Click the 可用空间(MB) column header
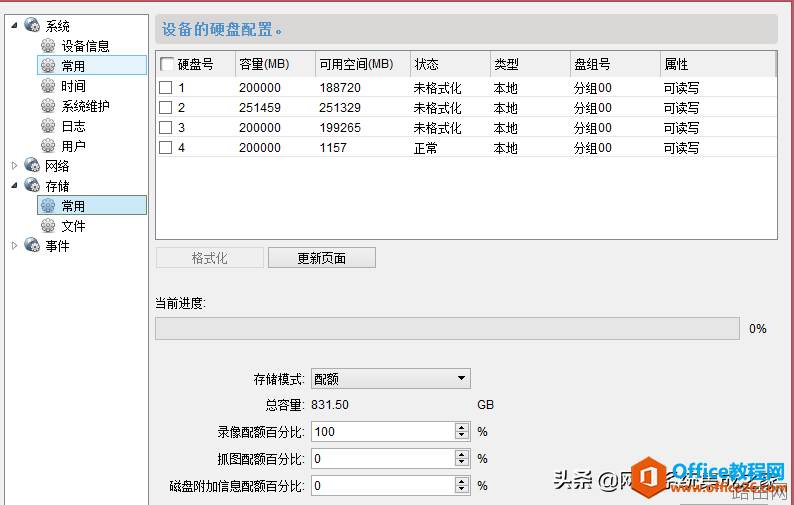 tap(363, 64)
